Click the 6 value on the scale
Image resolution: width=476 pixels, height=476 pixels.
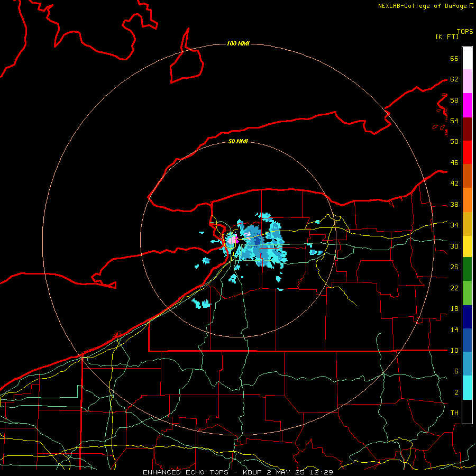[456, 371]
